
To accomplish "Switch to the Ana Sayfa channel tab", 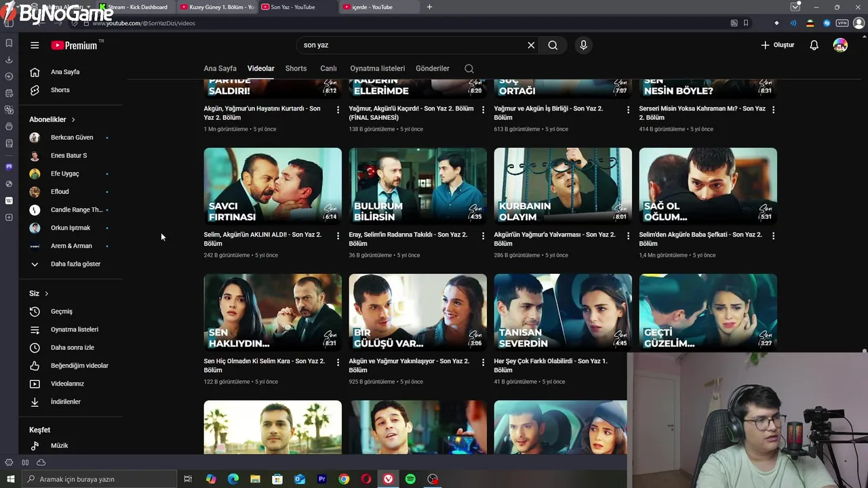I will coord(220,68).
